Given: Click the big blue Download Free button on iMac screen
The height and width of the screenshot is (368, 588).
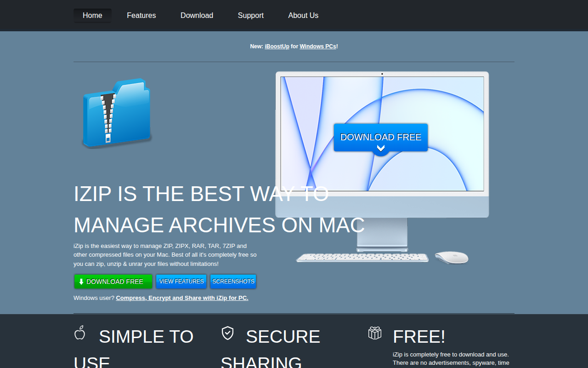Looking at the screenshot, I should point(381,138).
